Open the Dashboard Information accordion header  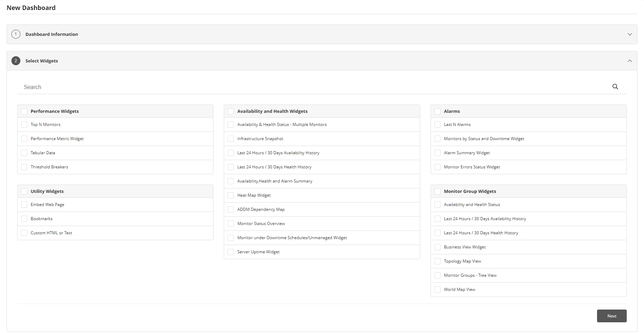(x=52, y=34)
